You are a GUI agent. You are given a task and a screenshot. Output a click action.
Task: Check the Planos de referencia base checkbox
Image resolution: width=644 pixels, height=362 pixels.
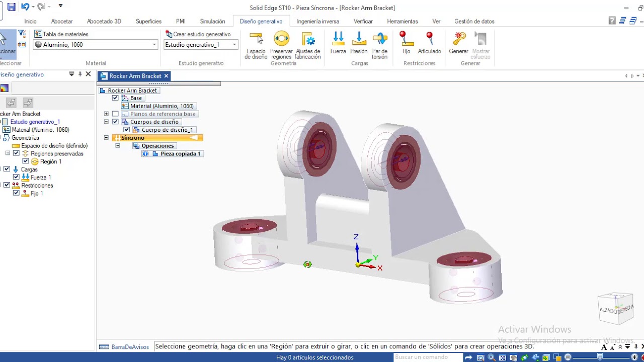point(115,114)
